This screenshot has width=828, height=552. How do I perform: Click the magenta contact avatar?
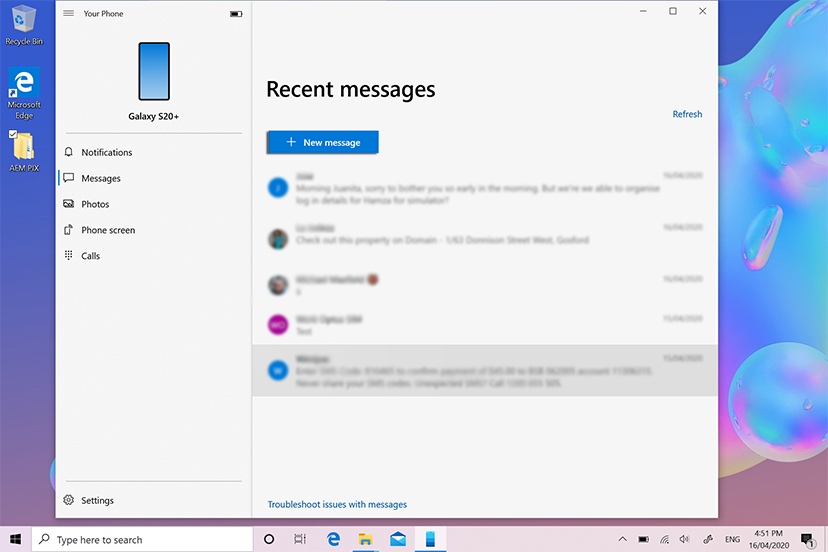[x=278, y=324]
